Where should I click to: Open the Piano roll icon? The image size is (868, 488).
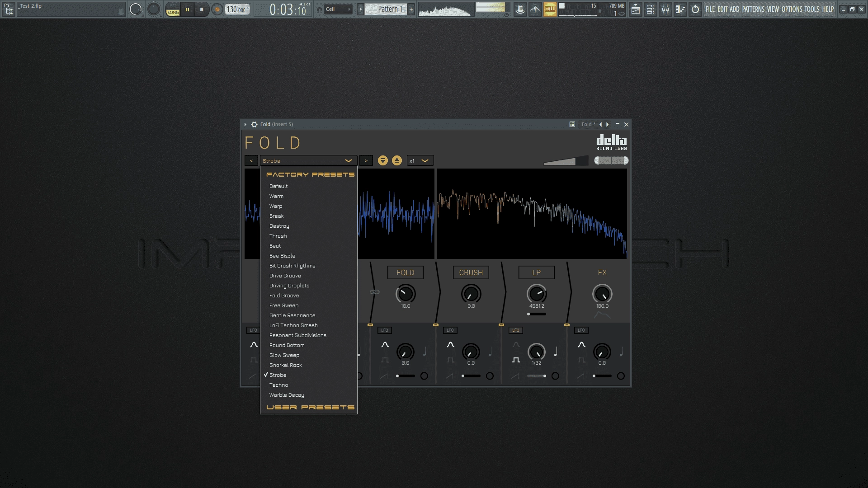[680, 9]
